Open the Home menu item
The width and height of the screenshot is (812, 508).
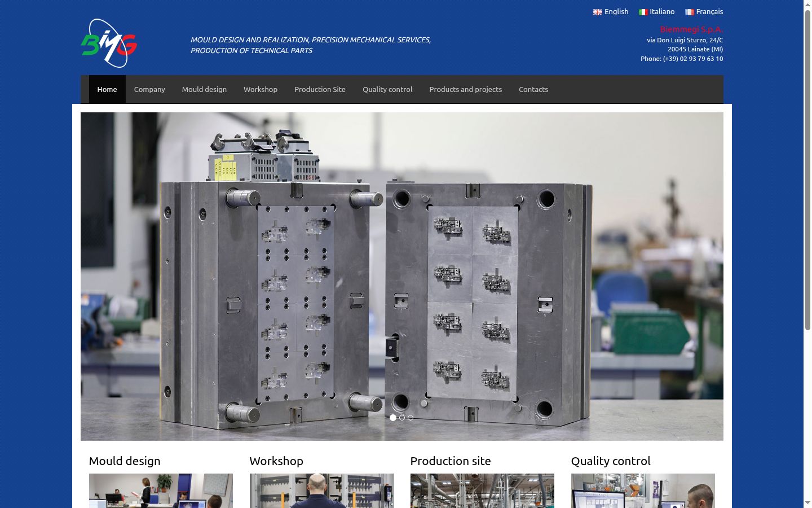pyautogui.click(x=107, y=89)
